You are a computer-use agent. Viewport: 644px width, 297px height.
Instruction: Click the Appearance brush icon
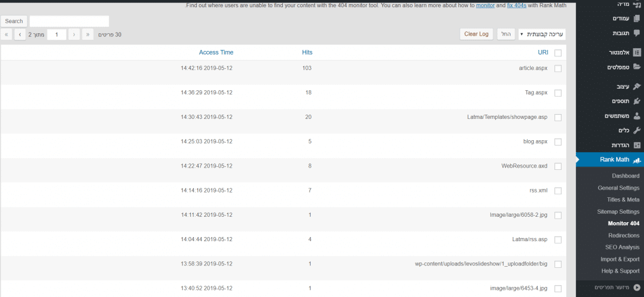pos(637,86)
